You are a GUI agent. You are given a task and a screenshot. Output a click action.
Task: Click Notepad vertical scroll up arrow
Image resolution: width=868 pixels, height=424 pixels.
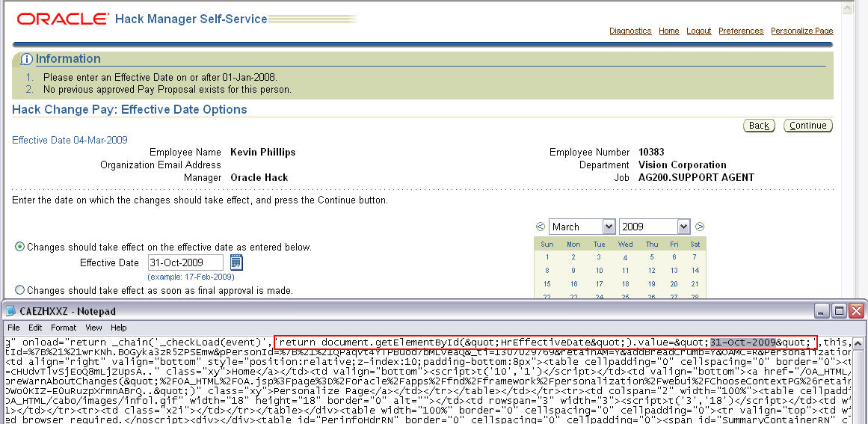858,343
